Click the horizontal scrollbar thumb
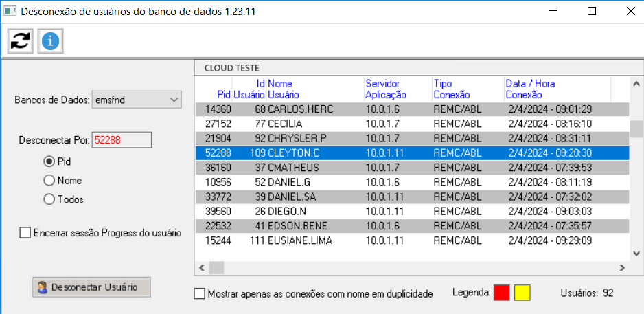 [216, 268]
